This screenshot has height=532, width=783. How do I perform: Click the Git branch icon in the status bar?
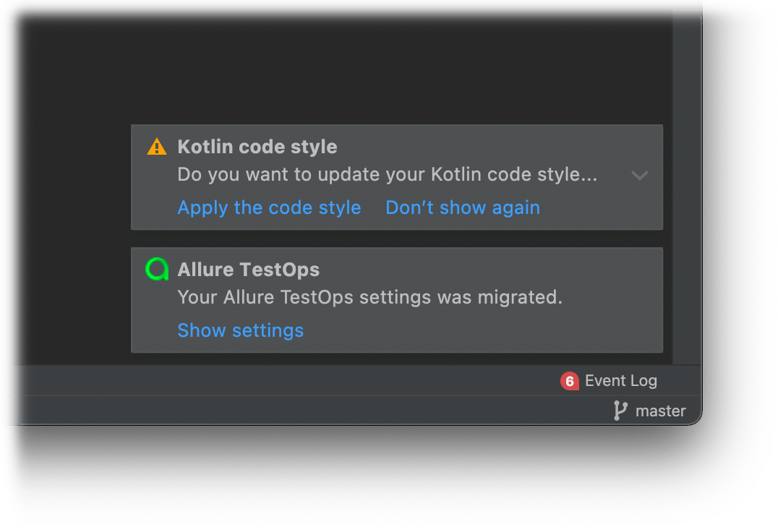click(x=620, y=411)
